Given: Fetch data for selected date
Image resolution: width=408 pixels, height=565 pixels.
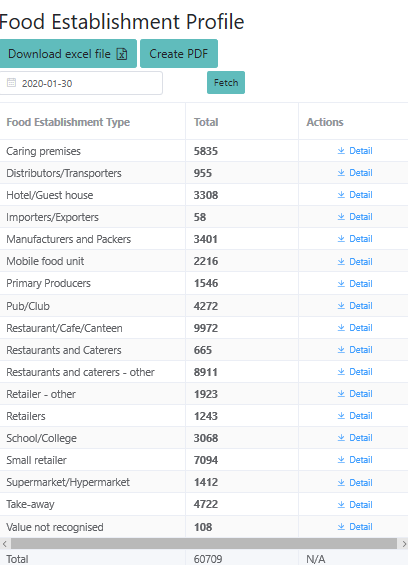Looking at the screenshot, I should pyautogui.click(x=226, y=83).
